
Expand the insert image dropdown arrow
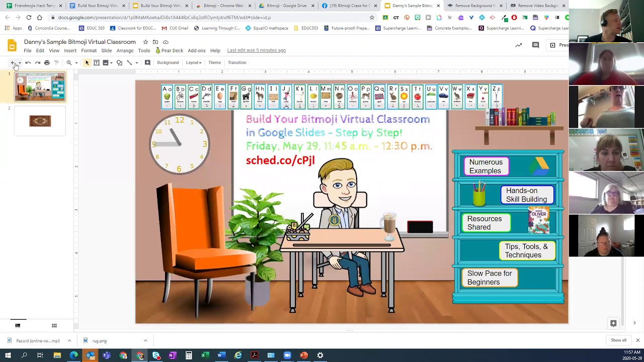click(111, 63)
